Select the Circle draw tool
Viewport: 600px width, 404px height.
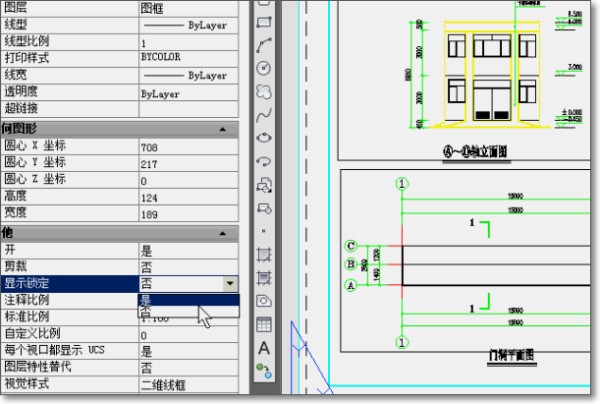click(x=264, y=67)
